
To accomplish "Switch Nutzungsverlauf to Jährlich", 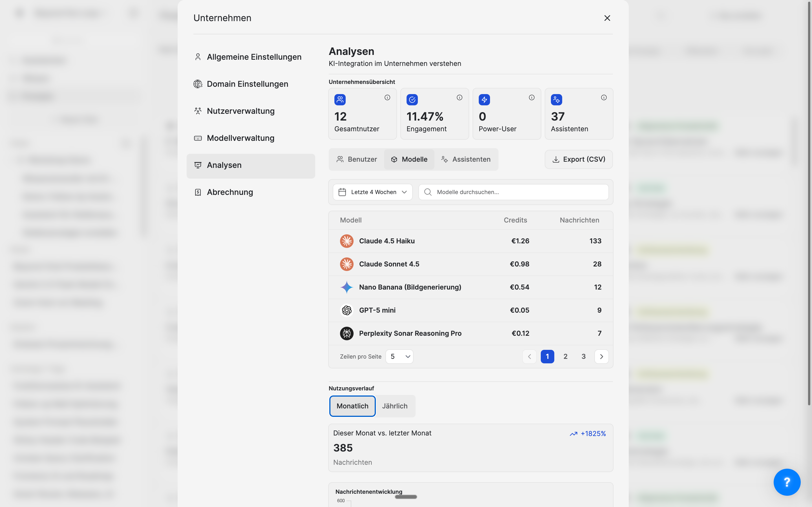I will coord(395,406).
